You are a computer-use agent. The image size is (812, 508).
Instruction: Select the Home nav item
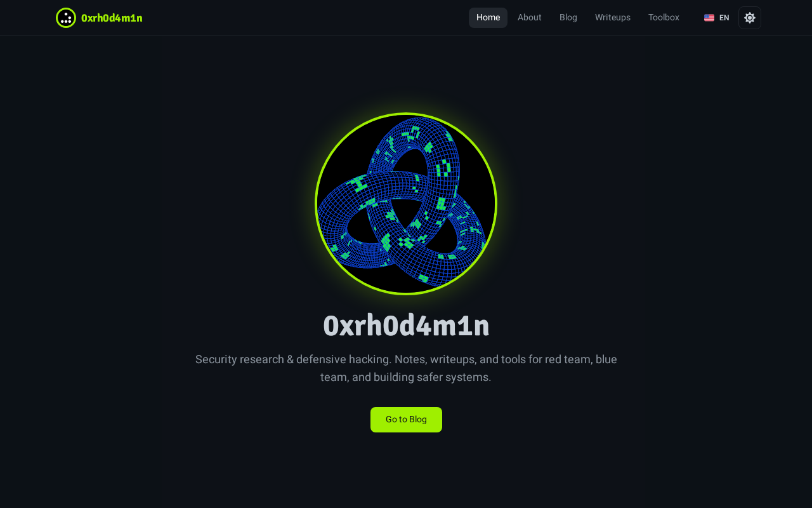488,18
